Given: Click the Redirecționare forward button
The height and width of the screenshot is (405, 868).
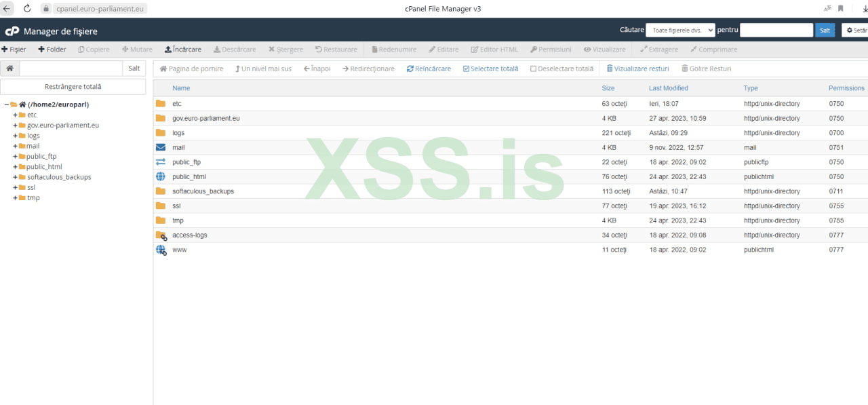Looking at the screenshot, I should tap(368, 69).
